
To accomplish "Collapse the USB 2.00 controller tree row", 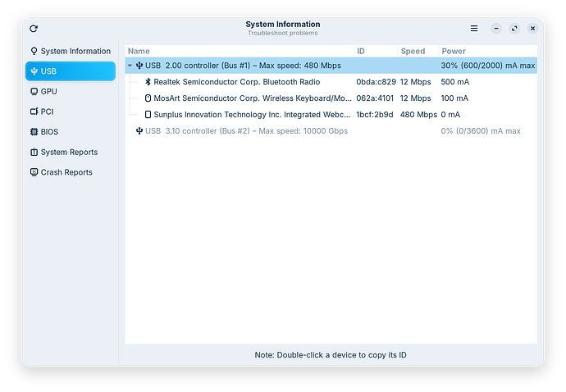I will coord(130,66).
